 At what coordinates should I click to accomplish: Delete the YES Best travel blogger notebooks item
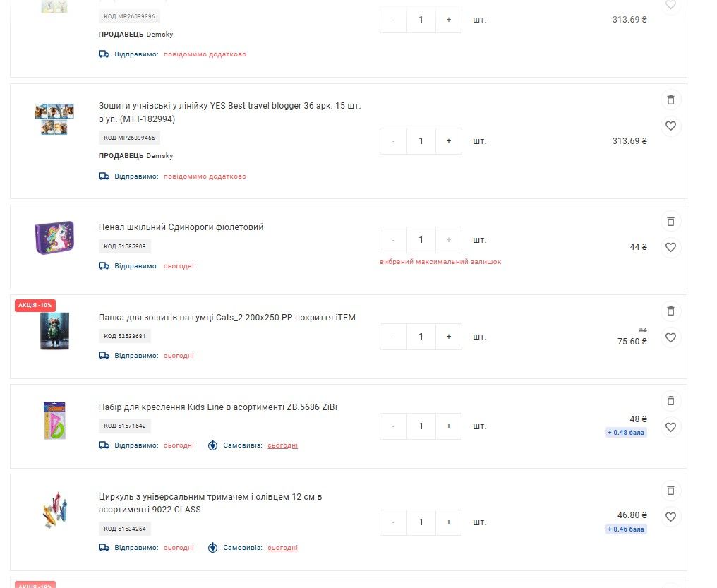tap(670, 100)
